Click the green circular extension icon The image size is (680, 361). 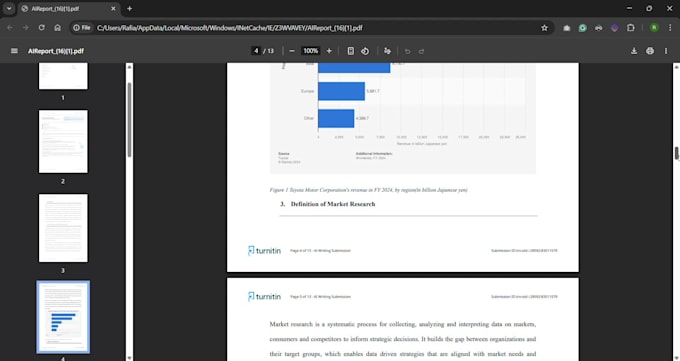(x=582, y=28)
